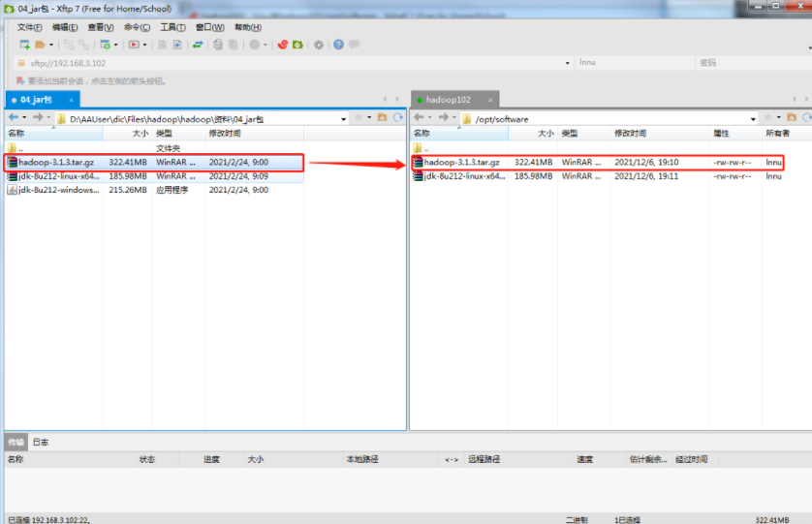
Task: Open the 查看(V) menu
Action: coord(101,27)
